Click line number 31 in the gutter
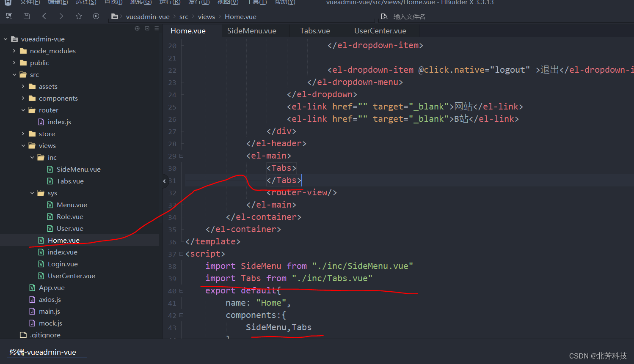 (172, 181)
